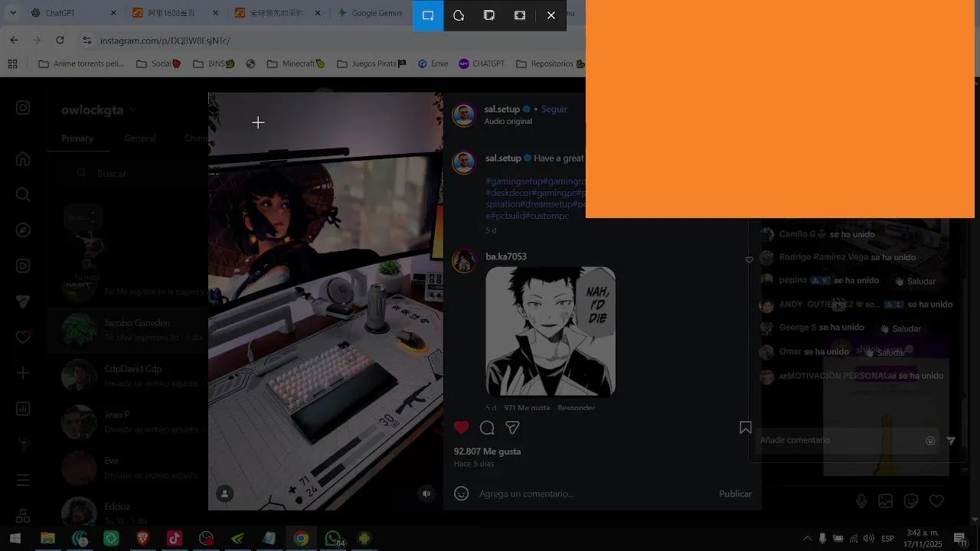Screen dimensions: 980x551
Task: Save the post with bookmark icon
Action: tap(746, 428)
